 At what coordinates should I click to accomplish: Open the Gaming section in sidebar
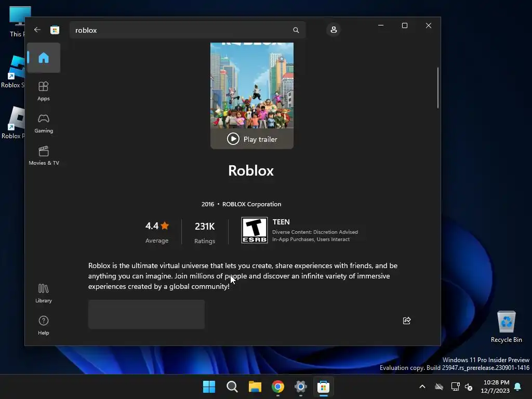pyautogui.click(x=44, y=124)
